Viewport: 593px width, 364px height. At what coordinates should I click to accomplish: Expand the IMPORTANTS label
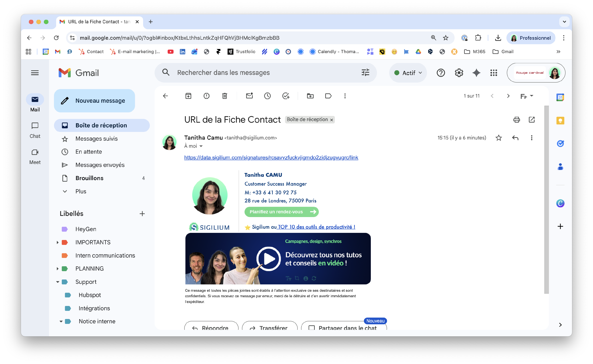click(x=58, y=242)
